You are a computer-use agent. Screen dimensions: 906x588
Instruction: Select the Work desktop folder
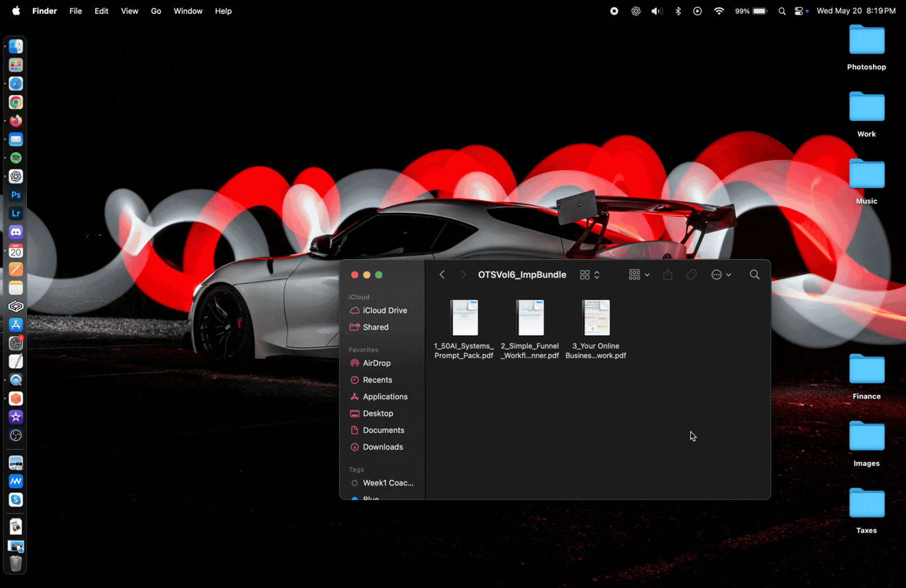click(866, 115)
